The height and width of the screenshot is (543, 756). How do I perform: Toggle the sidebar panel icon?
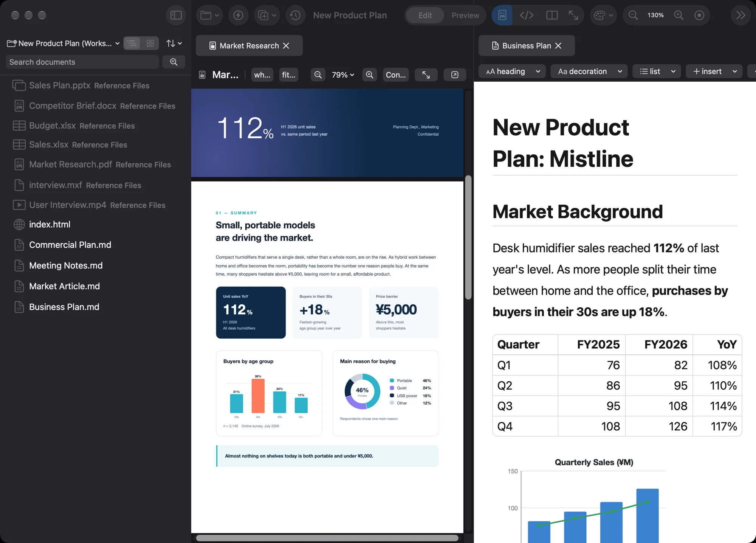coord(176,15)
